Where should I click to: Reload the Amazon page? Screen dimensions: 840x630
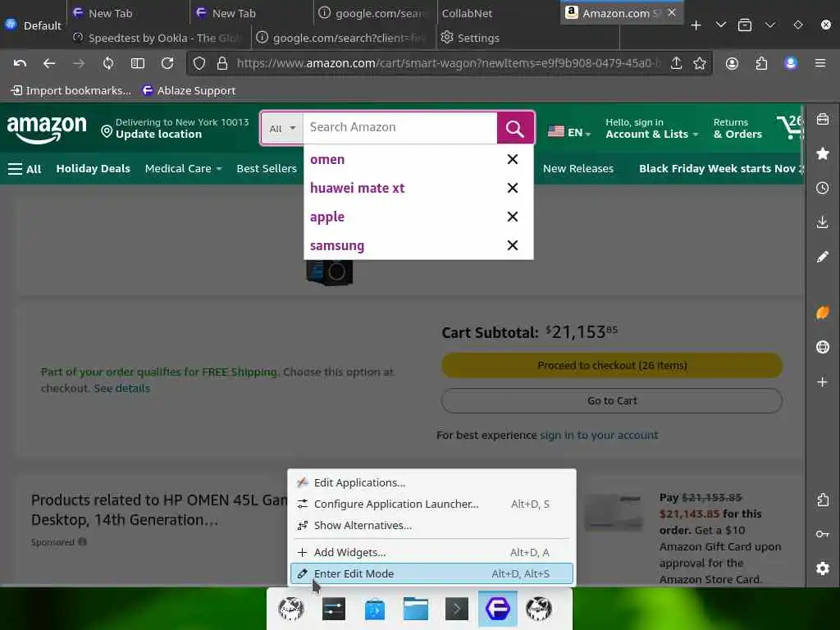click(167, 63)
